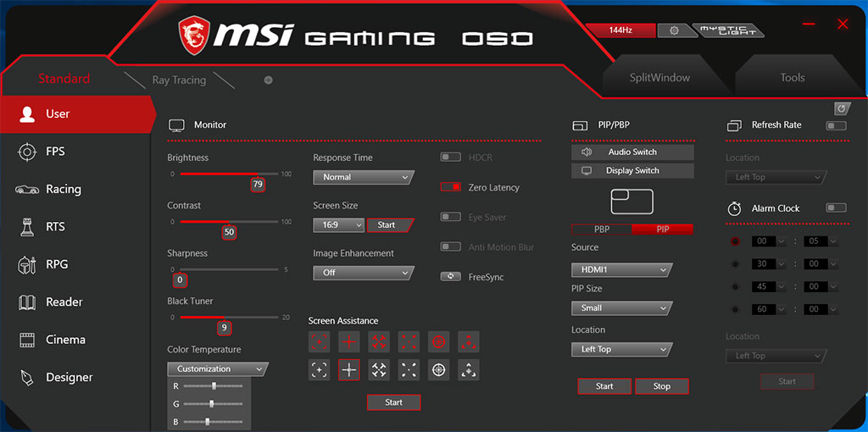Select the red circular scope crosshair
This screenshot has width=868, height=432.
pyautogui.click(x=438, y=342)
